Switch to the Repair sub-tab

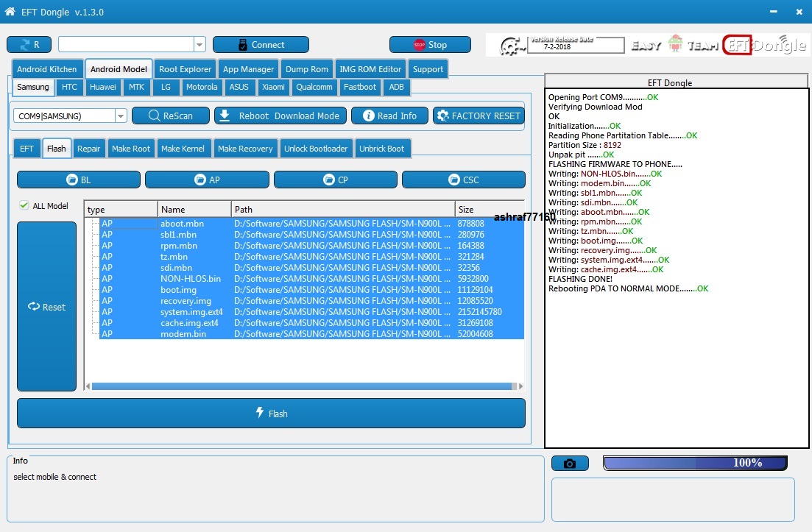point(88,149)
